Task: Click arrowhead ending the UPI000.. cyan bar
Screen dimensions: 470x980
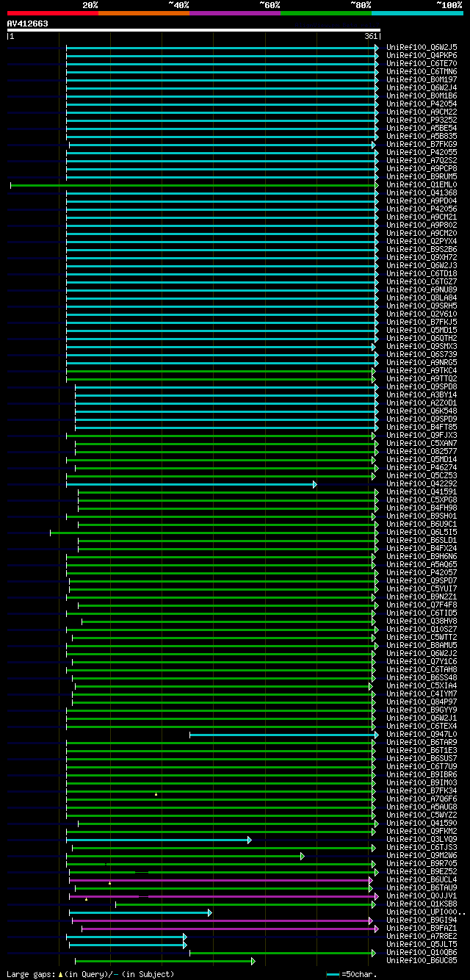Action: (x=209, y=912)
